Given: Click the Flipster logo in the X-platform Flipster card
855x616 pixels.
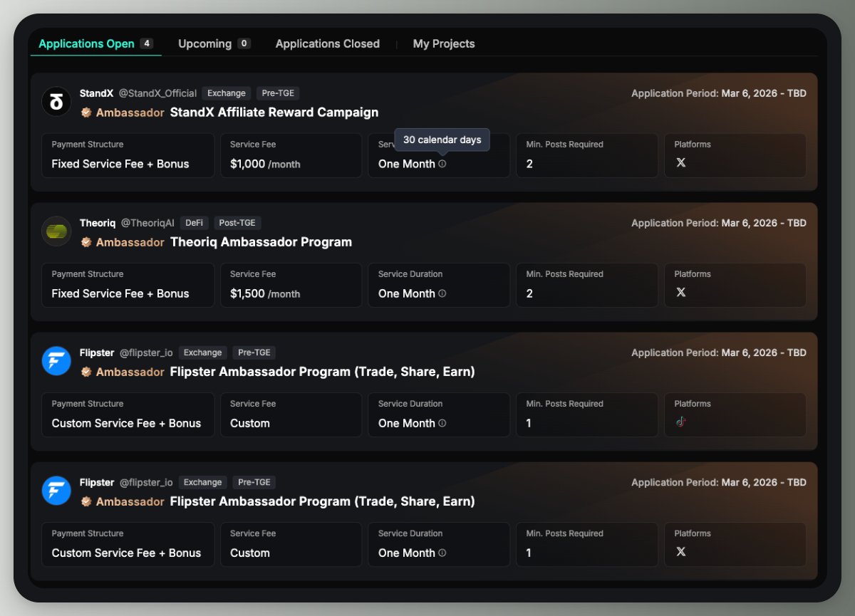Looking at the screenshot, I should coord(56,491).
